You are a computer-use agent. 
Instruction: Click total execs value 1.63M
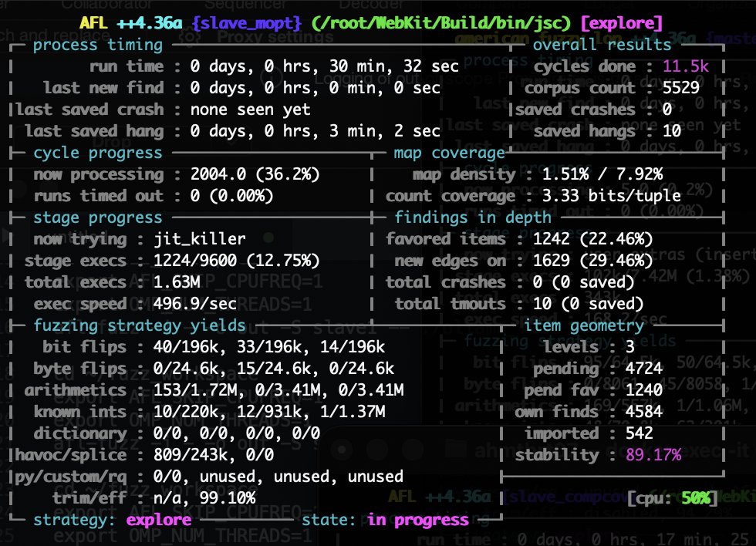(177, 282)
